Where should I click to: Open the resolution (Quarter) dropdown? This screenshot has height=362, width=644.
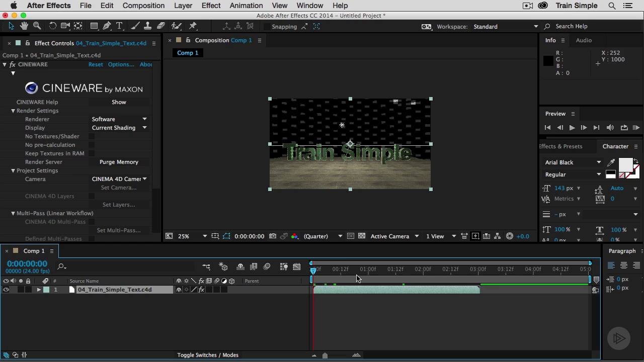(x=324, y=236)
